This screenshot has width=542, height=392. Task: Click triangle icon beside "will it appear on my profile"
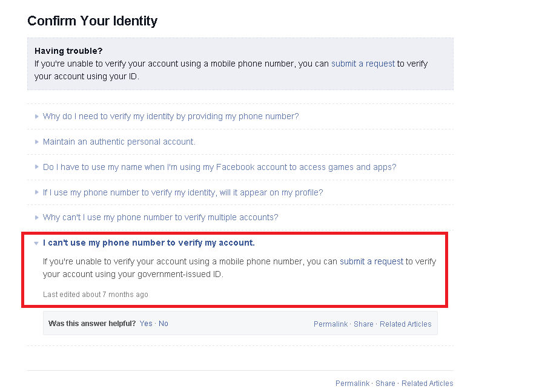click(x=37, y=193)
